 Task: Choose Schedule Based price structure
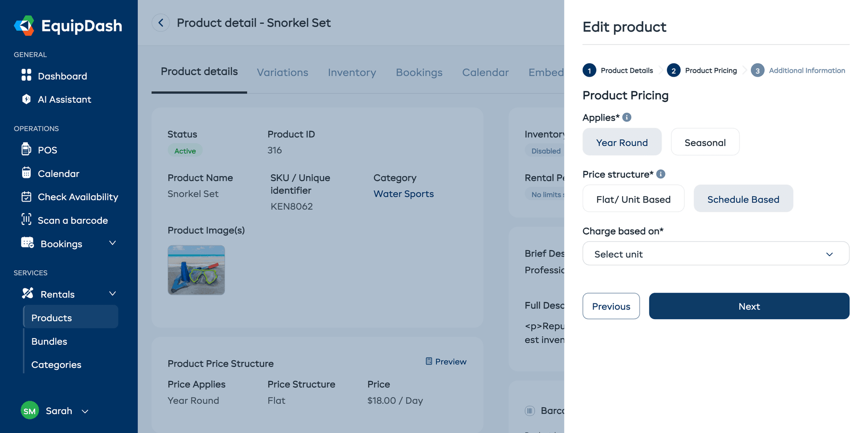(743, 199)
